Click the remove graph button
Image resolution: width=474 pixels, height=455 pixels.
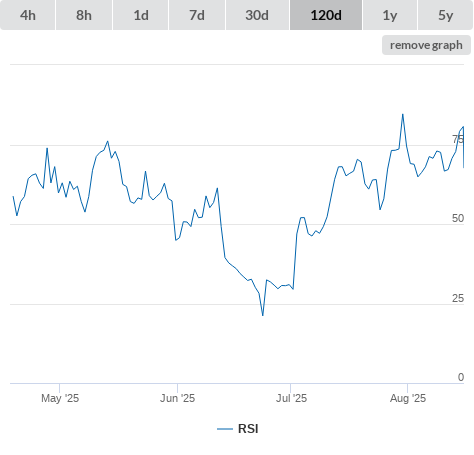[426, 45]
